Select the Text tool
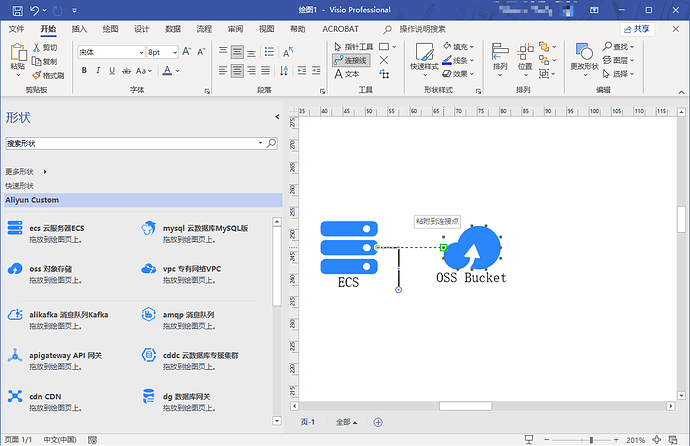The height and width of the screenshot is (446, 690). click(346, 74)
